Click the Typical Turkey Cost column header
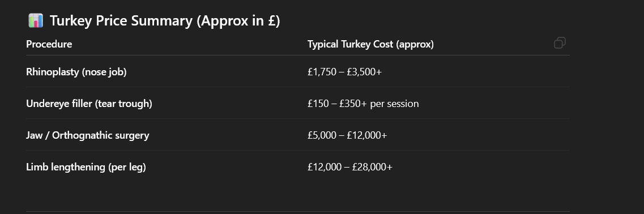 (x=370, y=44)
